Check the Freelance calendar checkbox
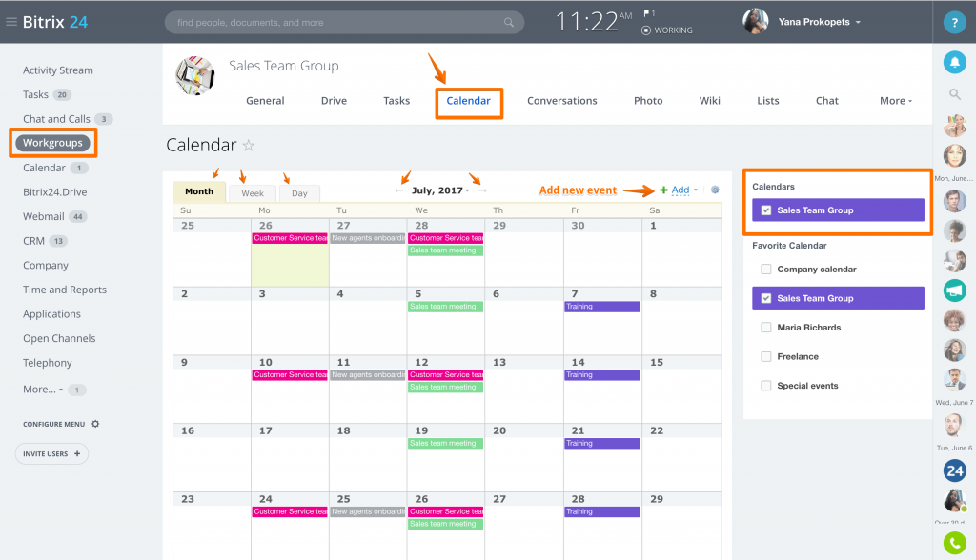Viewport: 976px width, 560px height. pos(766,356)
